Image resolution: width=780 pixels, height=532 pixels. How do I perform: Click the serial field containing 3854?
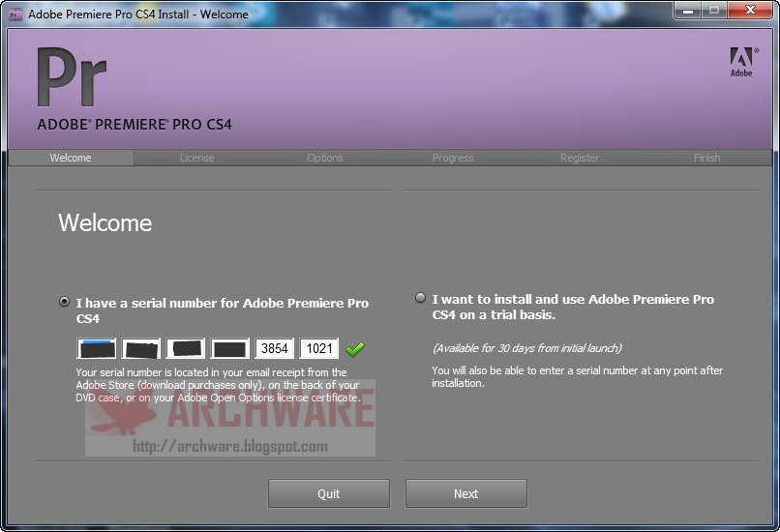[275, 348]
